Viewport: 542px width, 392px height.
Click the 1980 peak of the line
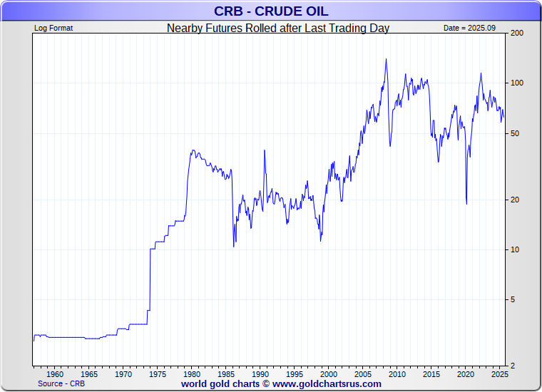[193, 150]
